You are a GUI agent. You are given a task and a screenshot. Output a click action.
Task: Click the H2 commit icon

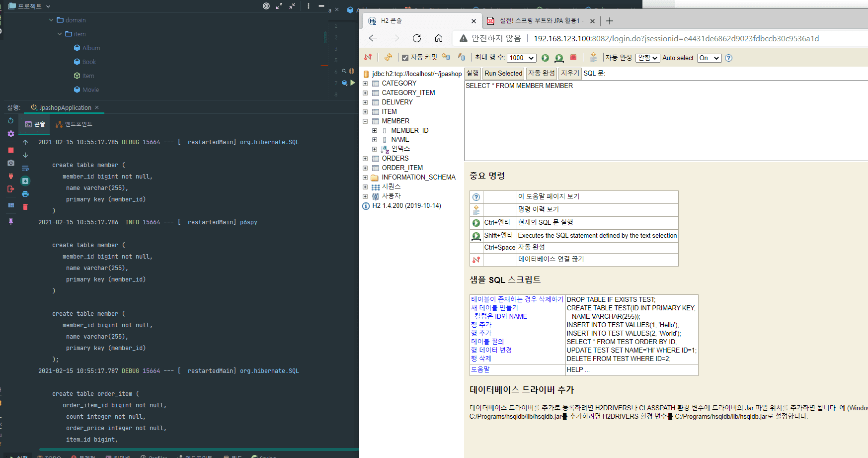tap(462, 57)
